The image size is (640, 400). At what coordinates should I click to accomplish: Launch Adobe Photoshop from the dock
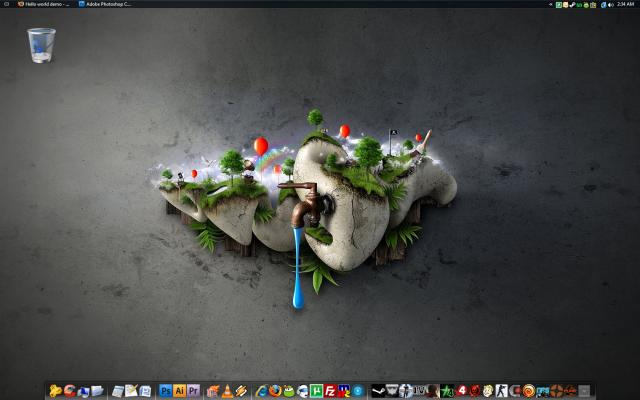click(165, 391)
